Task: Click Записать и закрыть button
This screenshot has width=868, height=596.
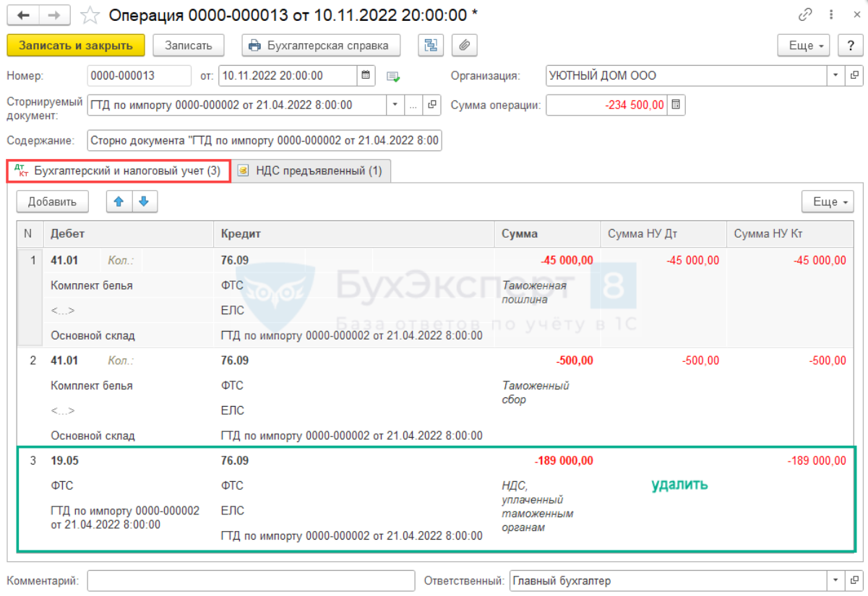Action: click(76, 45)
